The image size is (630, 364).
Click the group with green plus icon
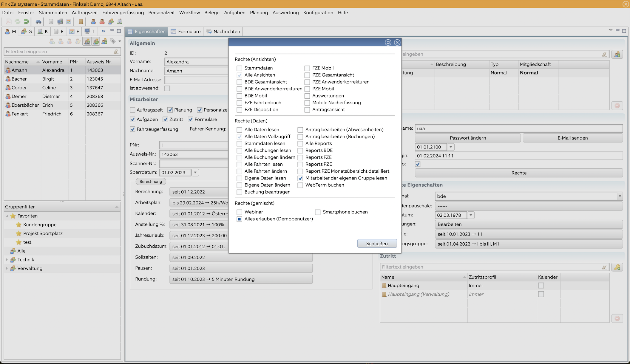coord(104,41)
